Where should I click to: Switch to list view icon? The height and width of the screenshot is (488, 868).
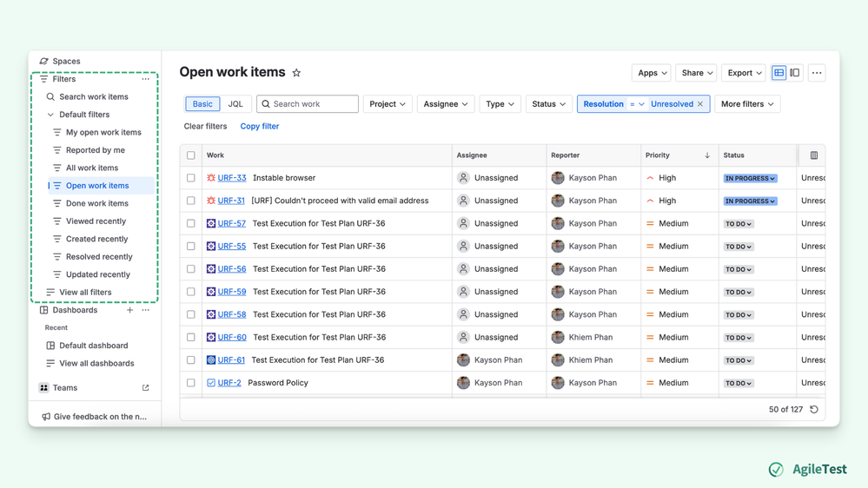pyautogui.click(x=779, y=72)
